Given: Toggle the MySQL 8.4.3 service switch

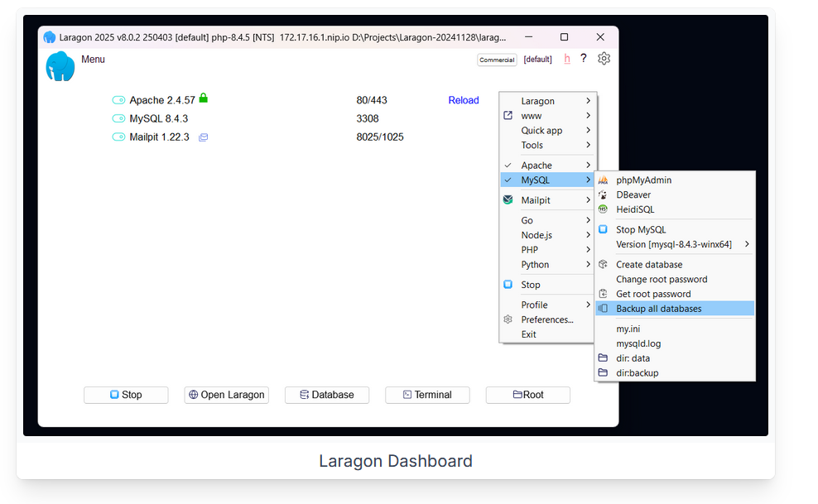Looking at the screenshot, I should tap(118, 118).
